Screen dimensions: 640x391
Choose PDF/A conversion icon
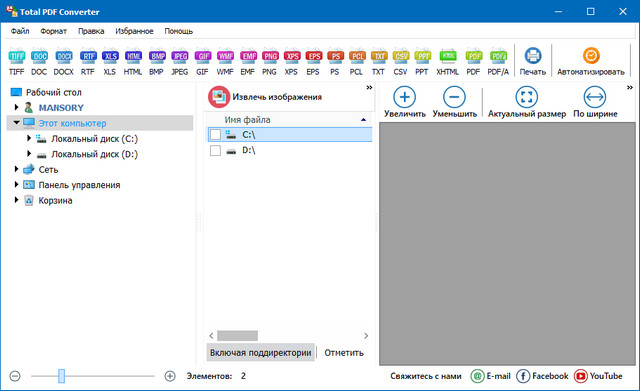[x=498, y=56]
